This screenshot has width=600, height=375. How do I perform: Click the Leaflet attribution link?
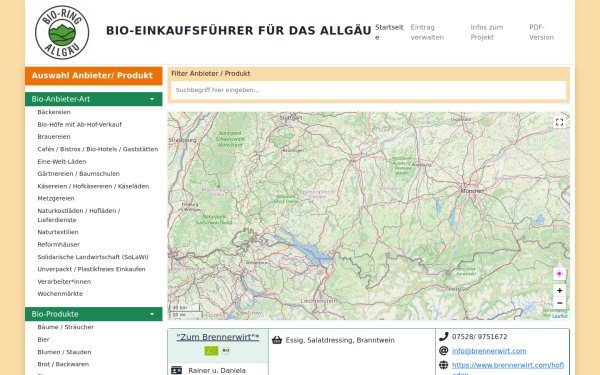coord(559,316)
